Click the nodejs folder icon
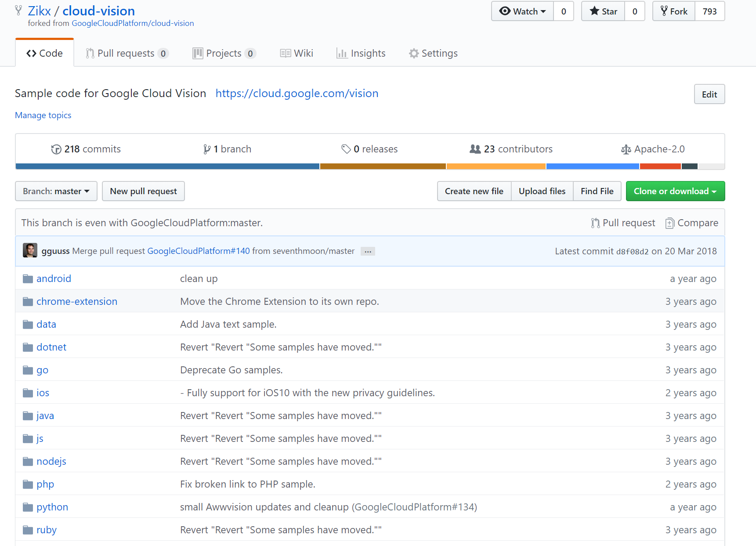Image resolution: width=756 pixels, height=546 pixels. click(28, 461)
